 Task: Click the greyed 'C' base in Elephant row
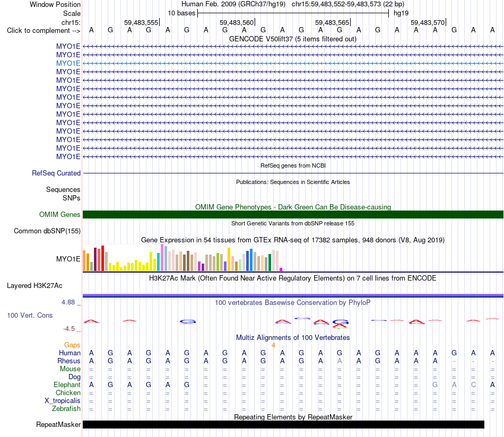click(x=473, y=384)
